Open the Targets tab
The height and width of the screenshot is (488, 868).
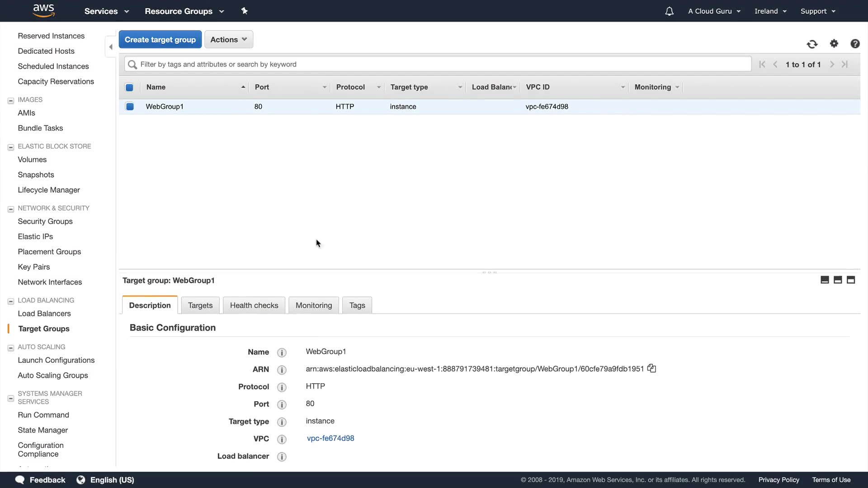pos(200,305)
